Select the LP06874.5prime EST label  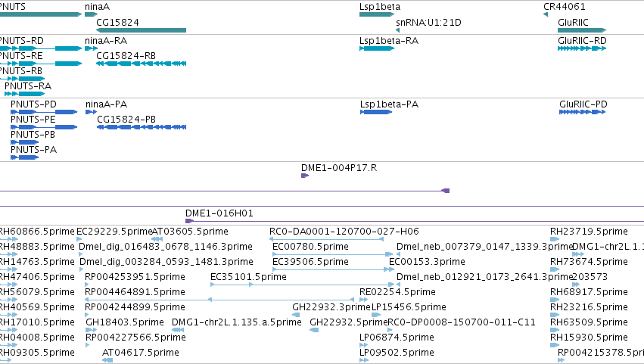[x=397, y=338]
